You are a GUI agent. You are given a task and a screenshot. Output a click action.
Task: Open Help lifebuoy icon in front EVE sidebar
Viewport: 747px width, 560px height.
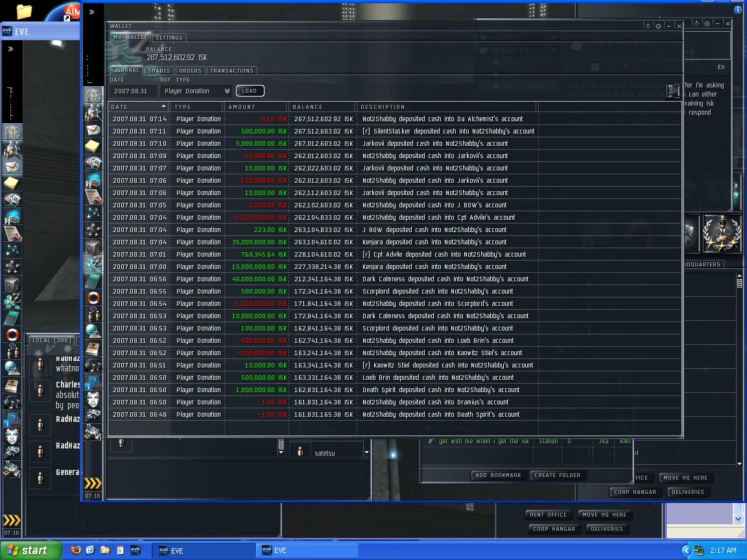[x=93, y=297]
